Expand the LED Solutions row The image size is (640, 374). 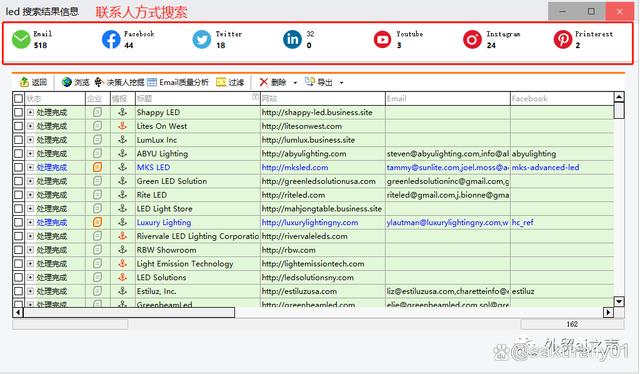(x=31, y=277)
